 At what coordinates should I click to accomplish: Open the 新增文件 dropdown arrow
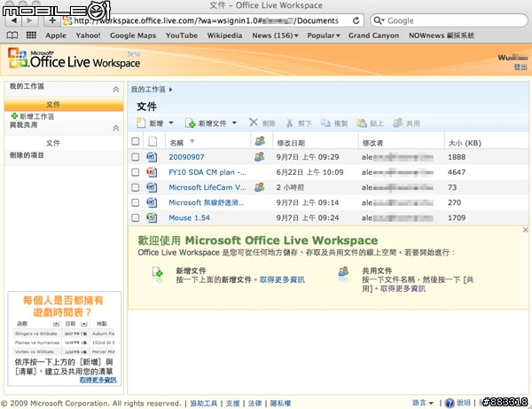click(x=234, y=122)
